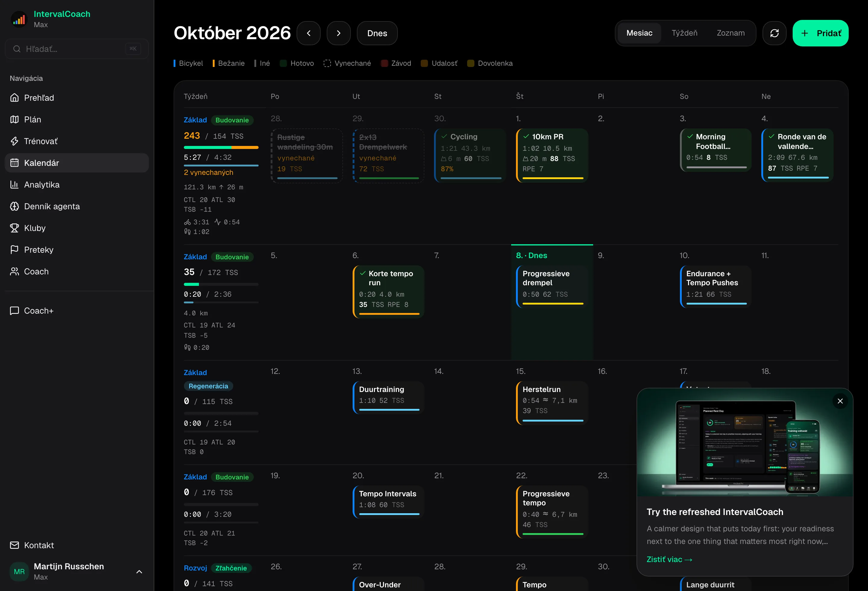Go to previous month arrow
Screen dimensions: 868x591
click(309, 33)
